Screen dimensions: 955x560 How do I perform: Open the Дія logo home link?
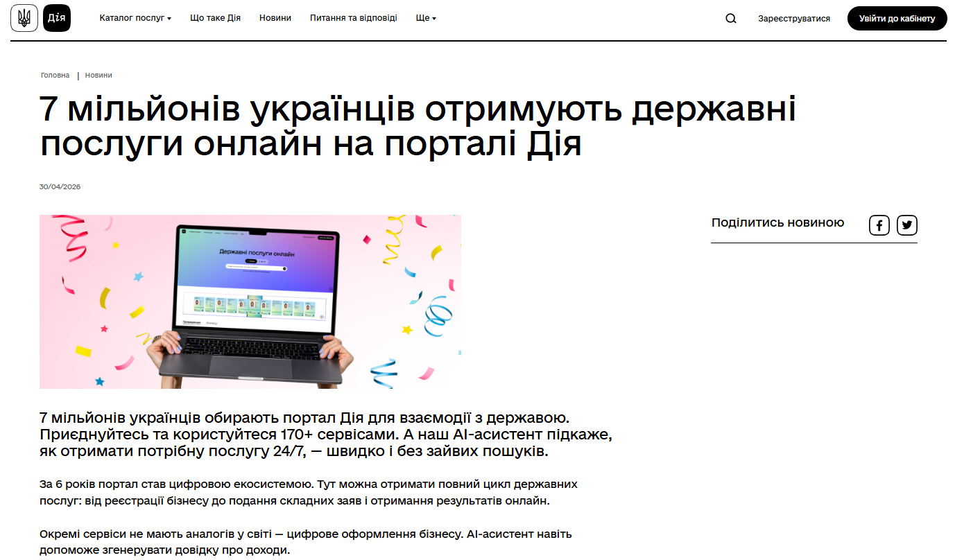[57, 18]
